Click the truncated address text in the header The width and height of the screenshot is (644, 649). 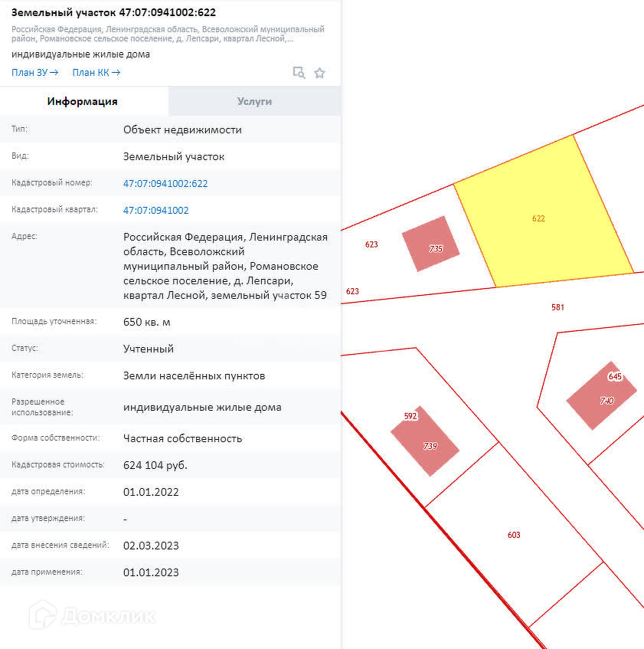(x=168, y=34)
